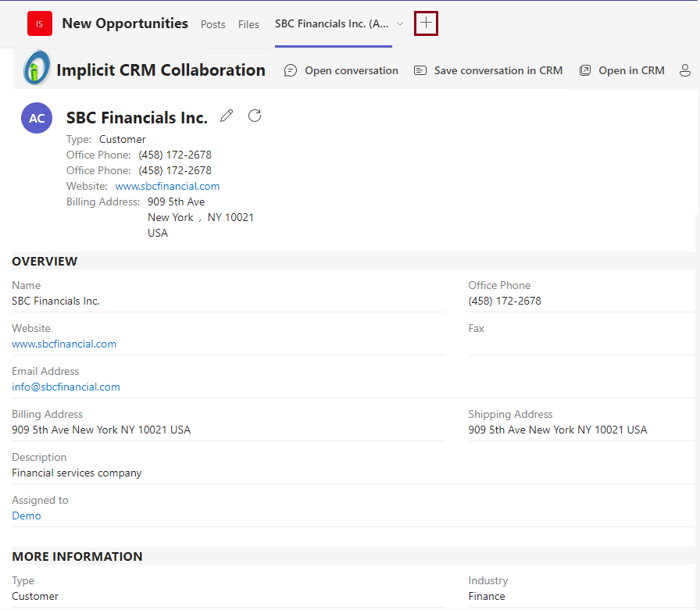Click the person icon at toolbar right edge

click(685, 70)
